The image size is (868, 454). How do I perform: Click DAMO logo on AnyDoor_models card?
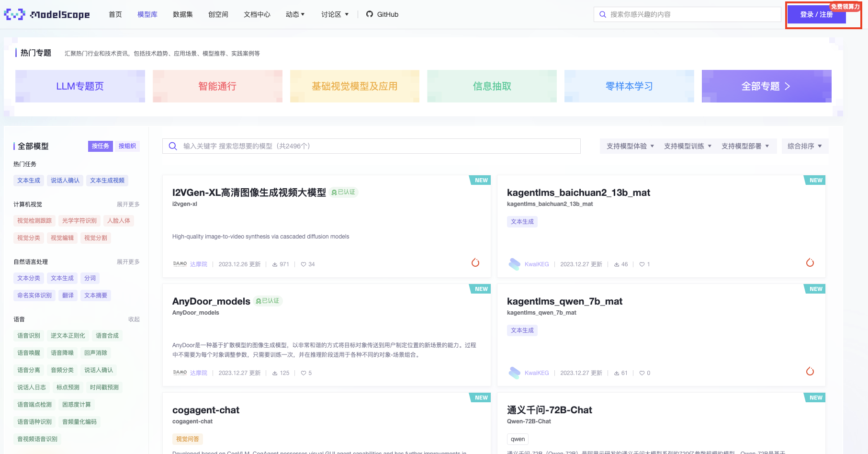click(x=180, y=373)
